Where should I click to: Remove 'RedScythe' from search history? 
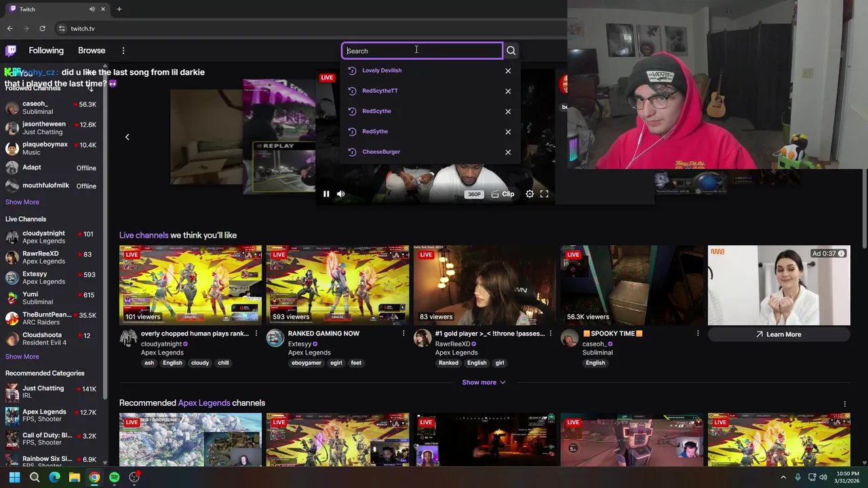[x=508, y=111]
